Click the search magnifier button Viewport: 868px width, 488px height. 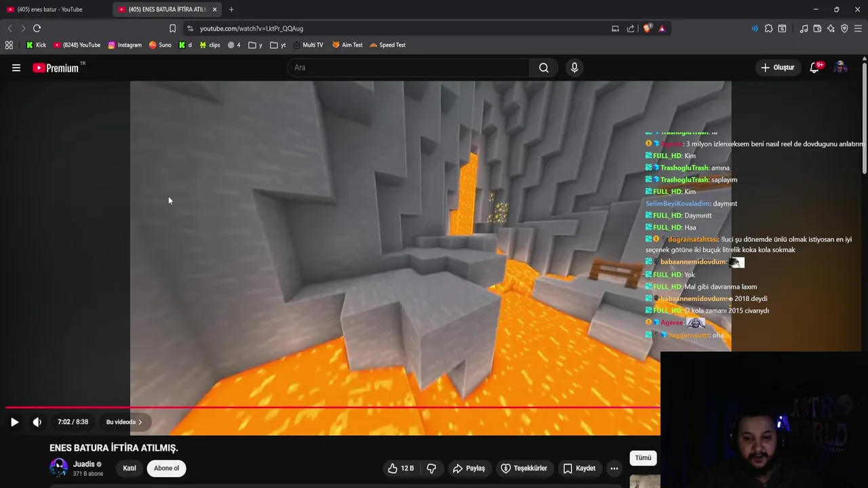pos(544,68)
